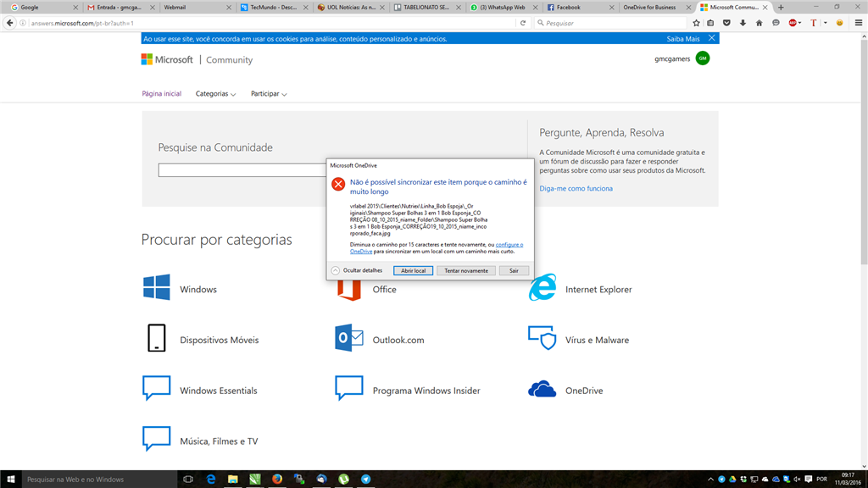Click the Firefox Pesquisar search field
Image resolution: width=868 pixels, height=488 pixels.
tap(610, 23)
